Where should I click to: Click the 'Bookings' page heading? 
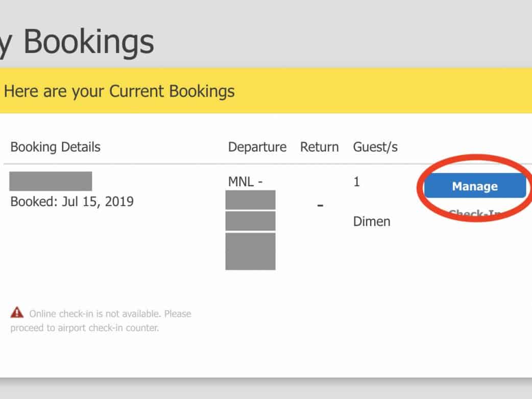[88, 42]
